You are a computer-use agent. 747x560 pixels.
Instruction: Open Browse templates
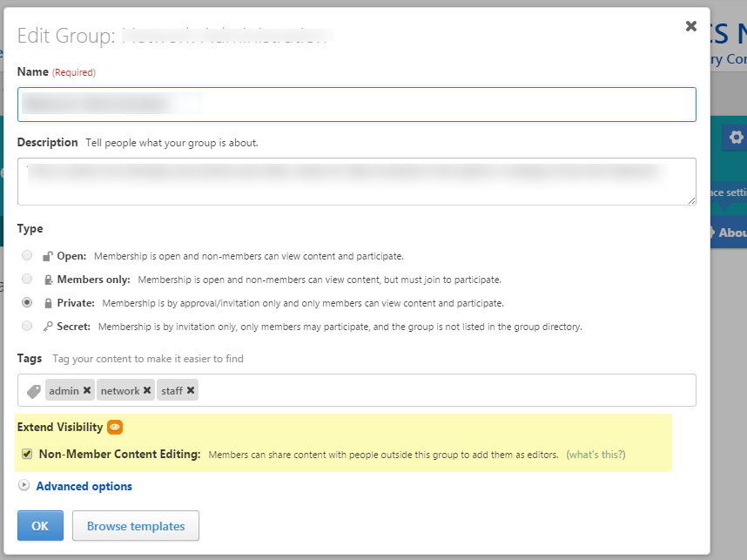tap(136, 526)
